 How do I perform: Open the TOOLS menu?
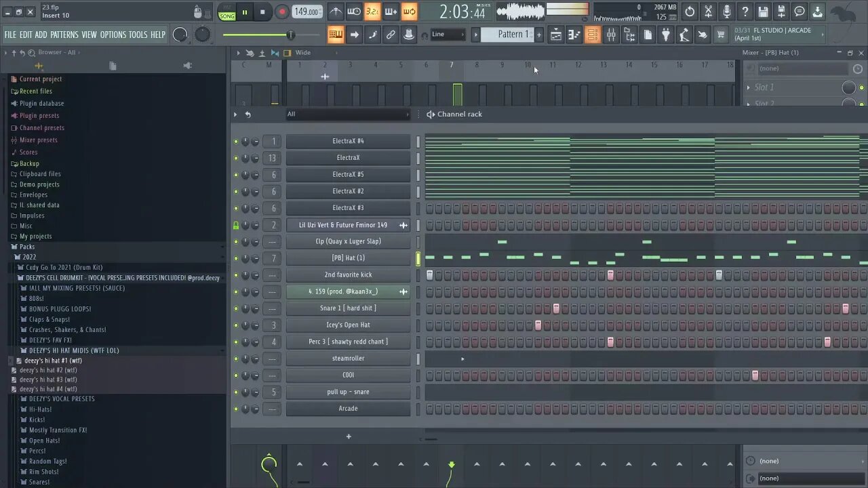138,35
